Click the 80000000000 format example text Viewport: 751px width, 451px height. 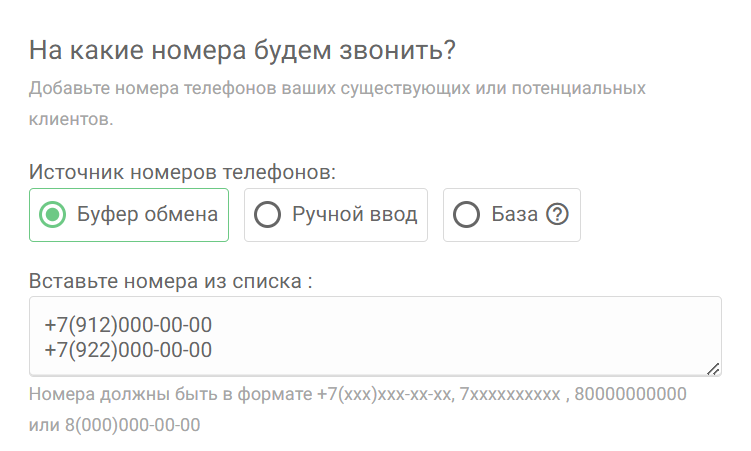pyautogui.click(x=631, y=395)
